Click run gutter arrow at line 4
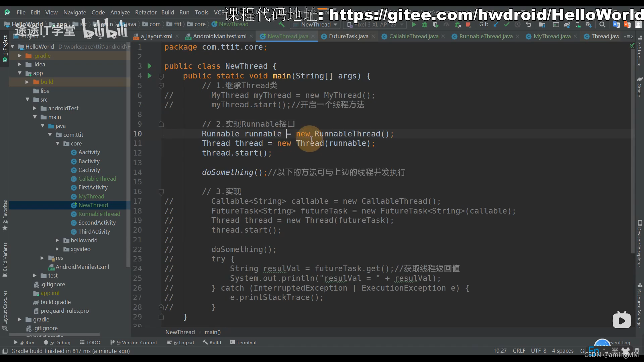Image resolution: width=644 pixels, height=362 pixels. [150, 76]
